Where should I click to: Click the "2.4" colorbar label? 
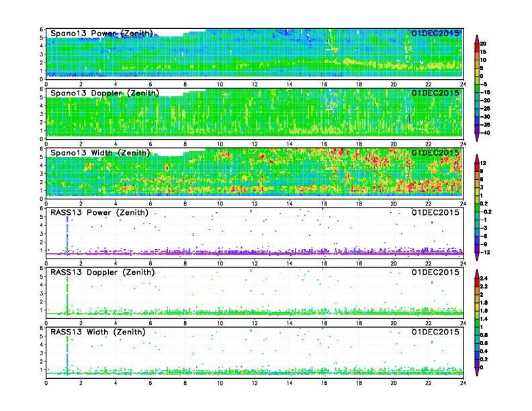(484, 279)
